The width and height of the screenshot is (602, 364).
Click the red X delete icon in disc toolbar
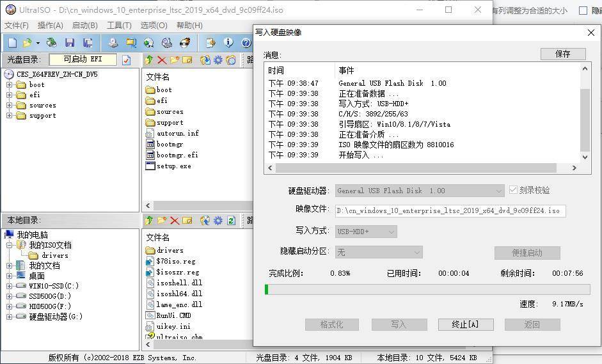162,60
